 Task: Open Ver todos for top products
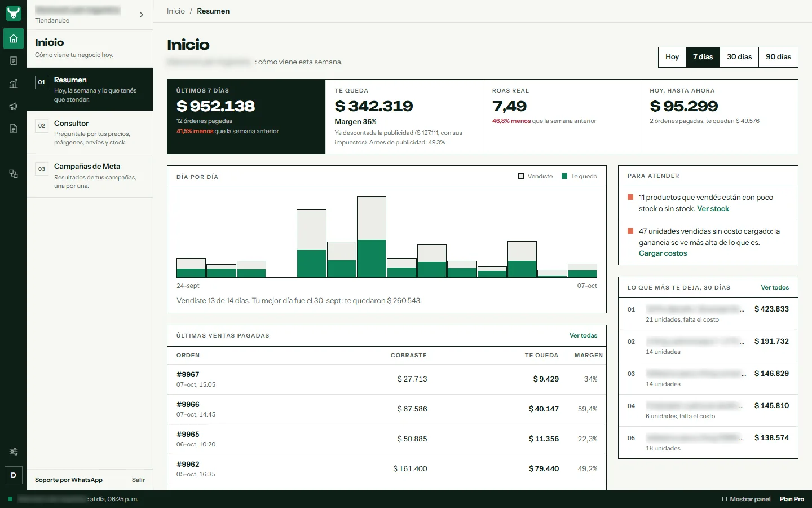click(775, 287)
